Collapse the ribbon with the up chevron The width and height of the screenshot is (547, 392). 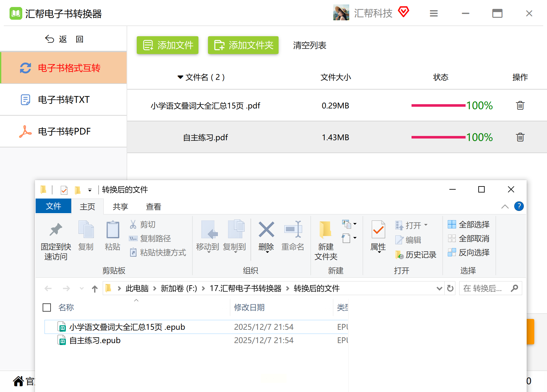(x=505, y=207)
